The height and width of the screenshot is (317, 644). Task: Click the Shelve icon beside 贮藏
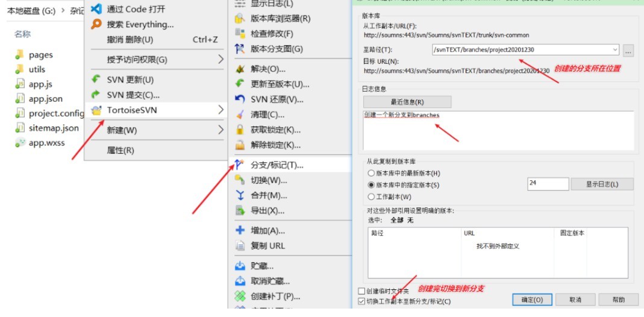pos(239,266)
